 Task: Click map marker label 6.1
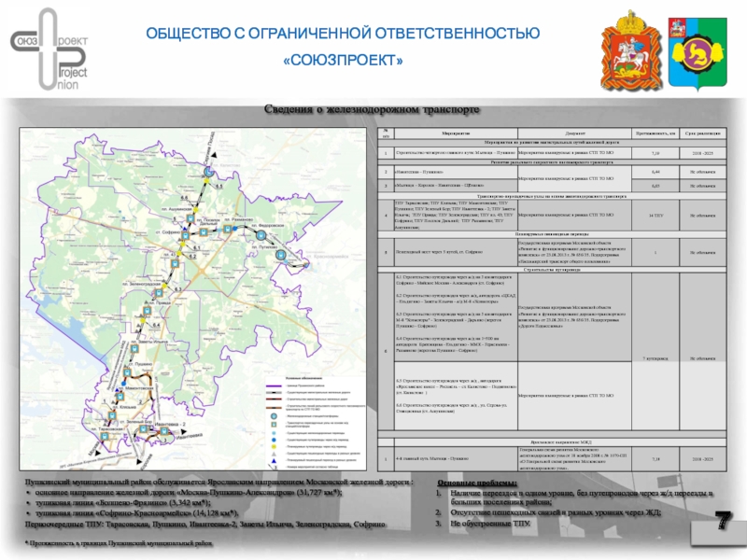pyautogui.click(x=196, y=248)
